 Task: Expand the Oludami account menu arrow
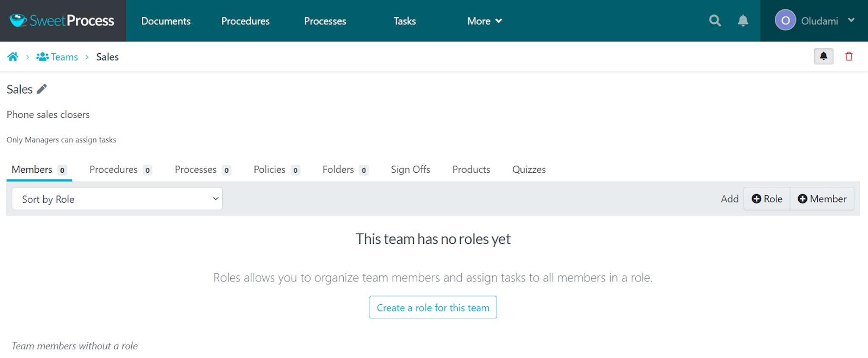[851, 20]
